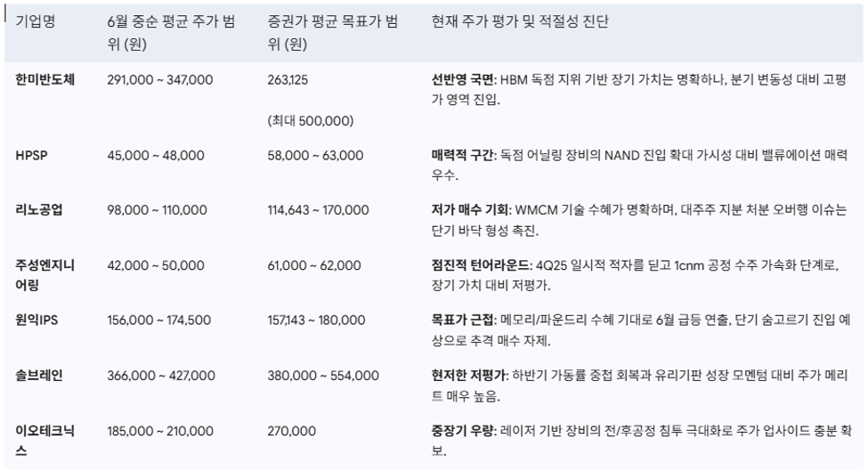Select the 주성엔지니어링 company name cell
Screen dimensions: 868x471
pyautogui.click(x=45, y=275)
